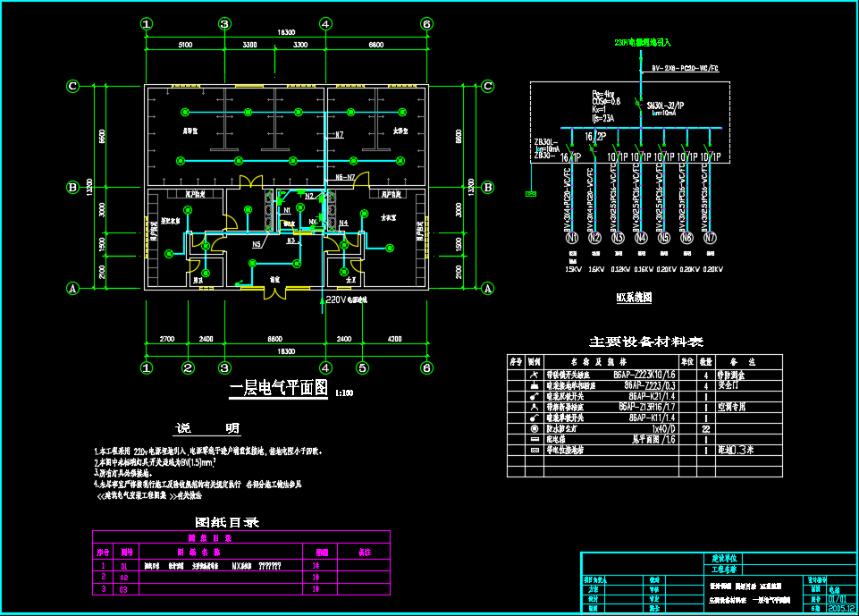Screen dimensions: 859x616
Task: Select the socket symbol beside 86AP-Z223K10/1.6
Action: pyautogui.click(x=535, y=375)
